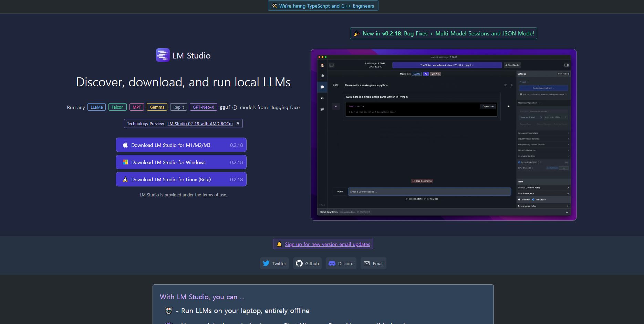Image resolution: width=644 pixels, height=324 pixels.
Task: Open the Discord social link
Action: pos(341,263)
